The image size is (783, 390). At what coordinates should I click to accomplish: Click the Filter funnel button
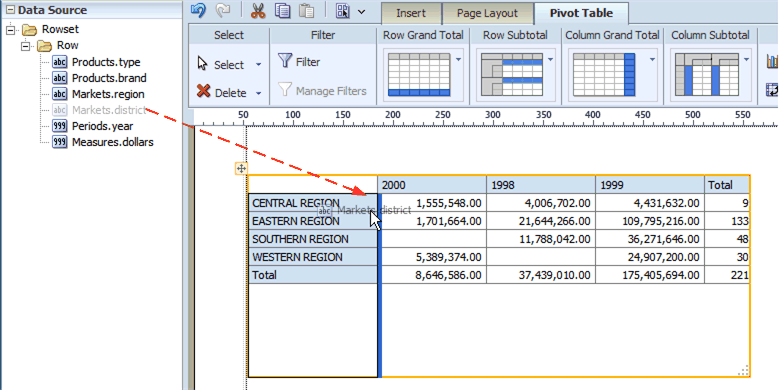coord(299,62)
